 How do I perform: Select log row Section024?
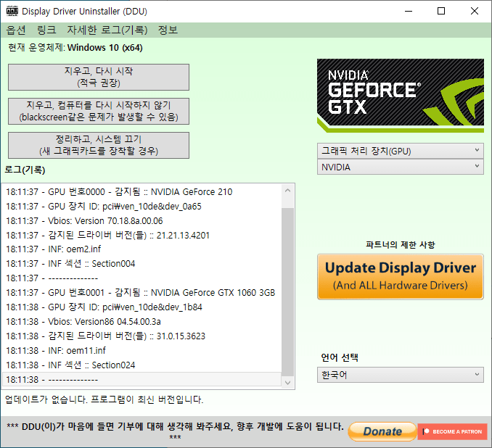142,365
